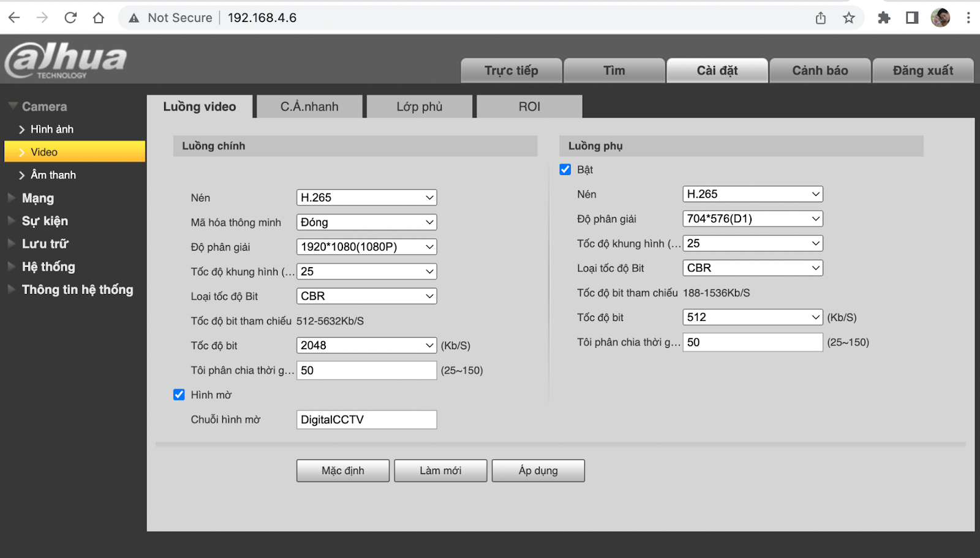Click the Dahua Technology logo

coord(66,60)
